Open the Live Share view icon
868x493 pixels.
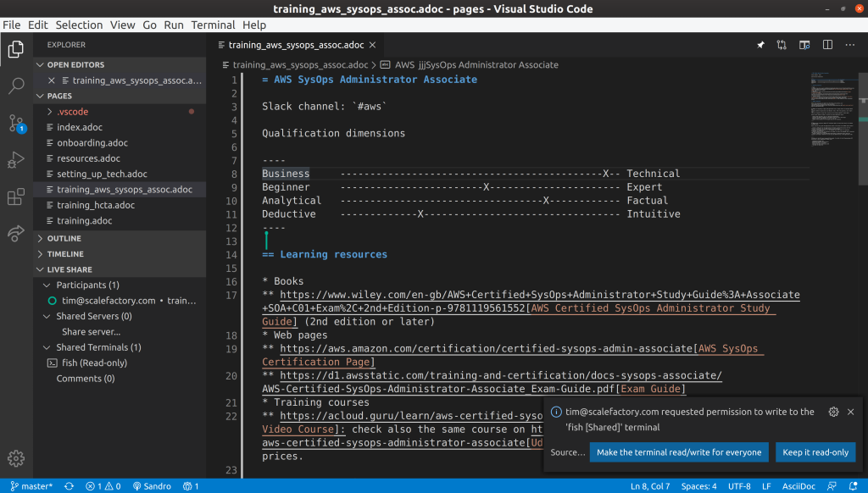(16, 233)
